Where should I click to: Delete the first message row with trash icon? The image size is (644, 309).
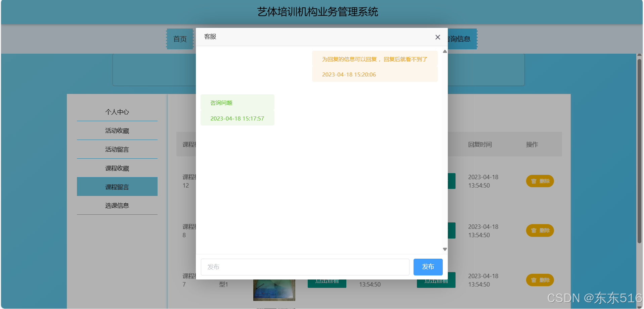(x=540, y=181)
